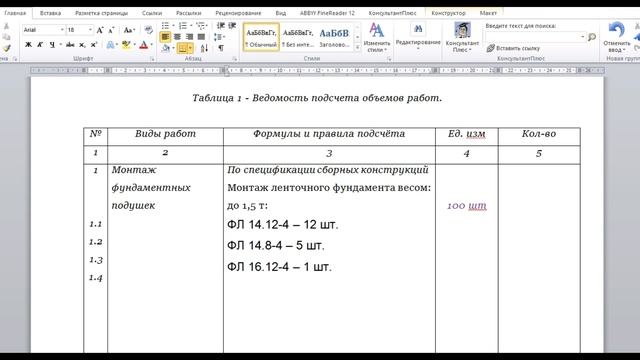Click the '100 шт' table cell text
Screen dimensions: 640x360
pos(467,206)
